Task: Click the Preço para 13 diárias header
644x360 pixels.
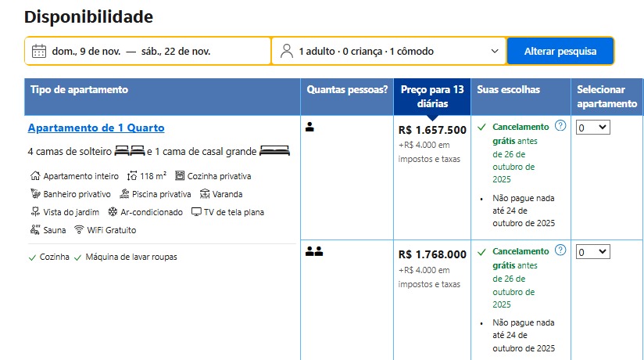Action: (432, 96)
